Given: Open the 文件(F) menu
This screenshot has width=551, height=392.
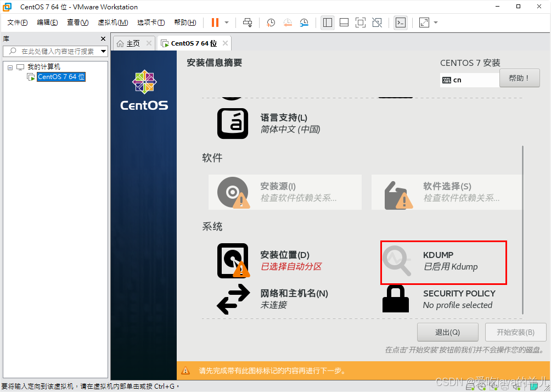Looking at the screenshot, I should point(17,23).
